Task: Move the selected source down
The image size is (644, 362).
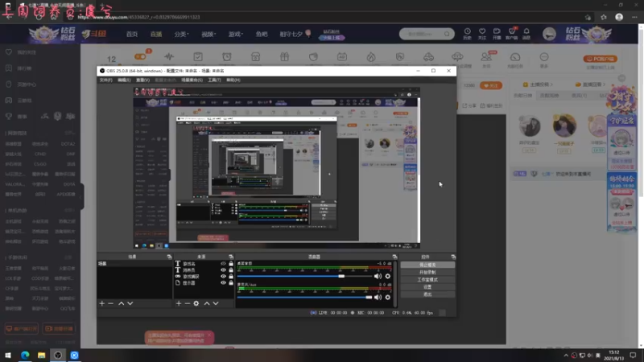Action: pyautogui.click(x=216, y=303)
